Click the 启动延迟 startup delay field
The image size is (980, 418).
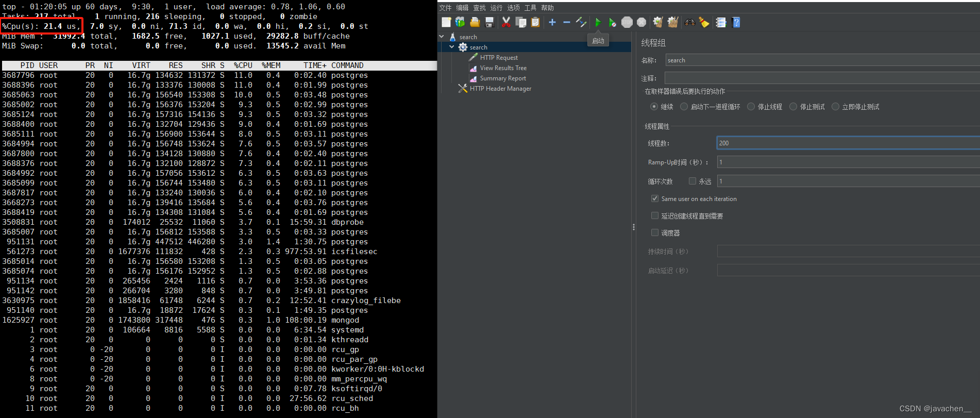(848, 270)
